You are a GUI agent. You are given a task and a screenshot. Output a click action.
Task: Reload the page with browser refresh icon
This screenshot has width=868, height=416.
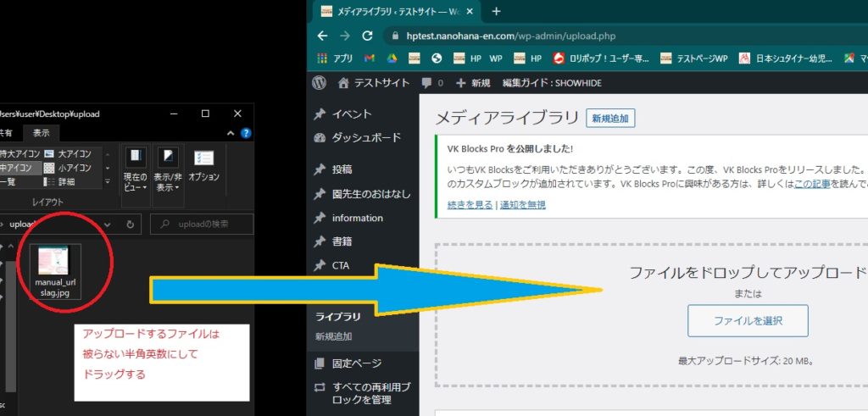click(367, 36)
